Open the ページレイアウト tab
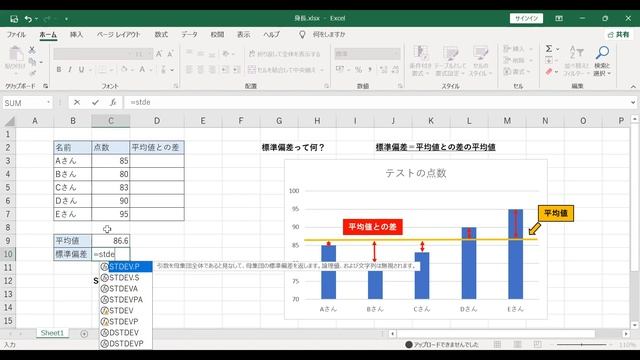The width and height of the screenshot is (640, 360). click(118, 35)
